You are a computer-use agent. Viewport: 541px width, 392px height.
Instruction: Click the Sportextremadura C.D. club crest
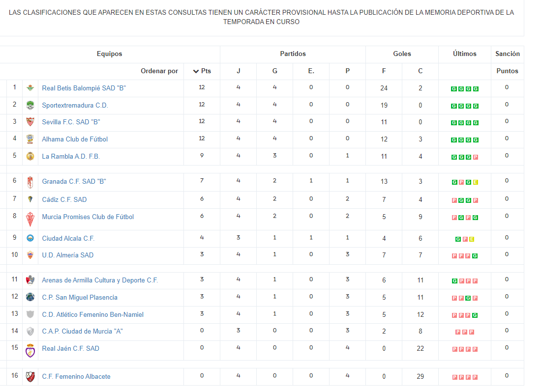[30, 105]
